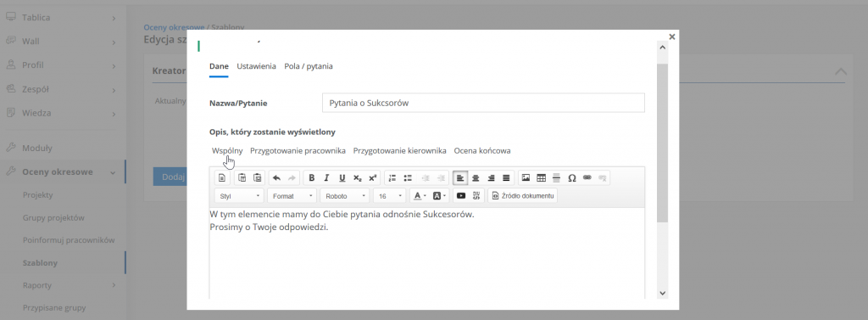Click paste as plain text icon
The image size is (868, 320).
[x=242, y=178]
